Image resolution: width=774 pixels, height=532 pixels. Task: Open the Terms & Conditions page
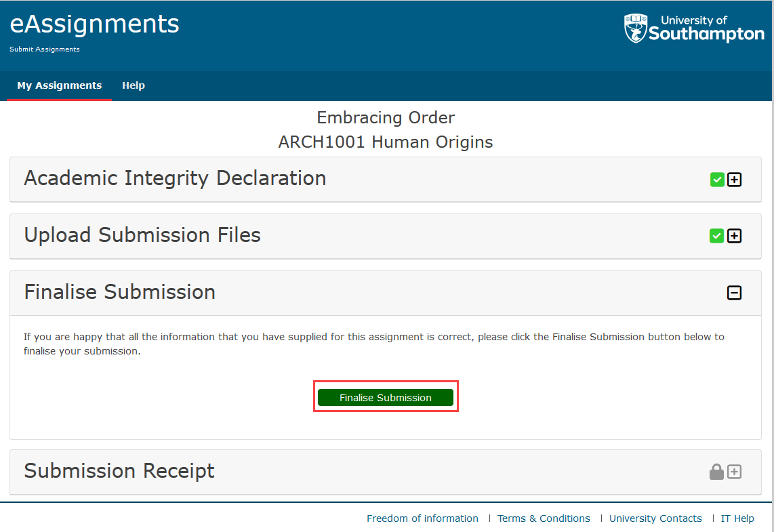544,518
